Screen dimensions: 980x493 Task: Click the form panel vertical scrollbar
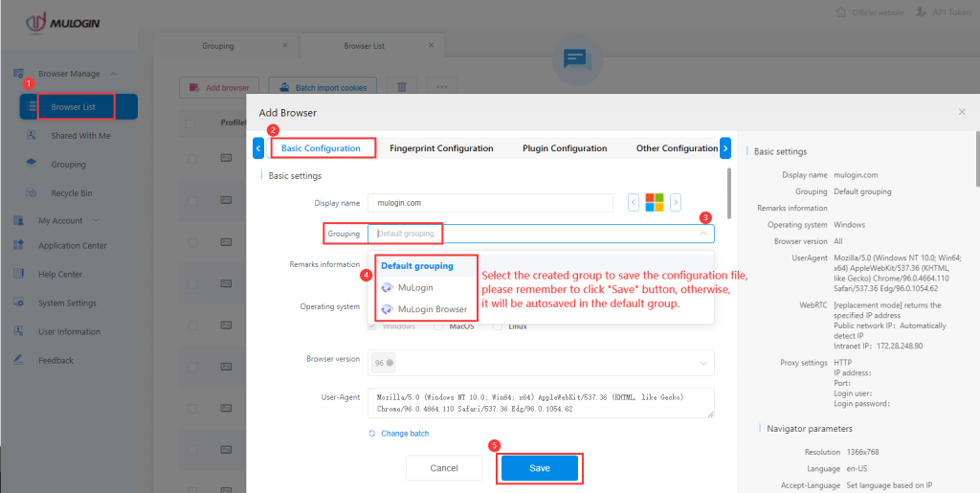click(728, 193)
